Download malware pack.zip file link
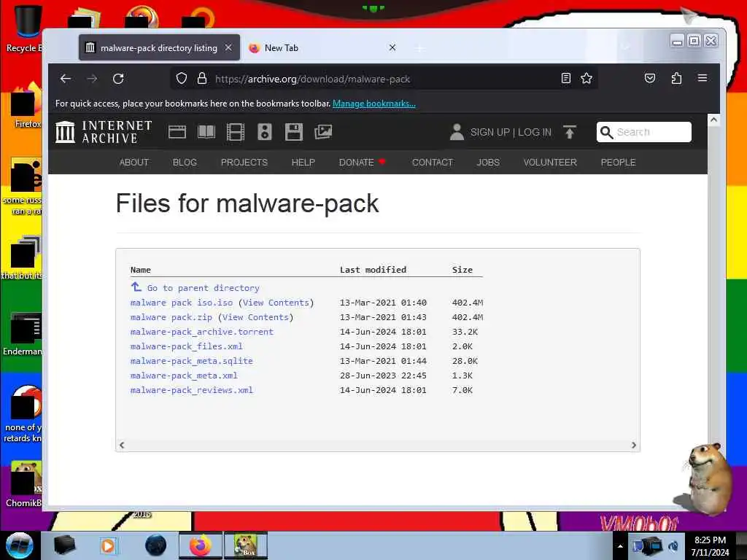747x560 pixels. [171, 317]
